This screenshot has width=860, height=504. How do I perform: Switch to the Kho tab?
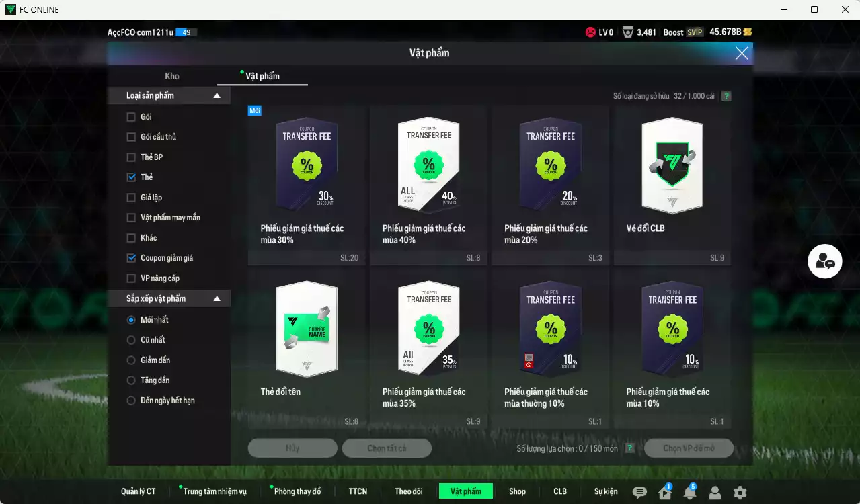172,76
